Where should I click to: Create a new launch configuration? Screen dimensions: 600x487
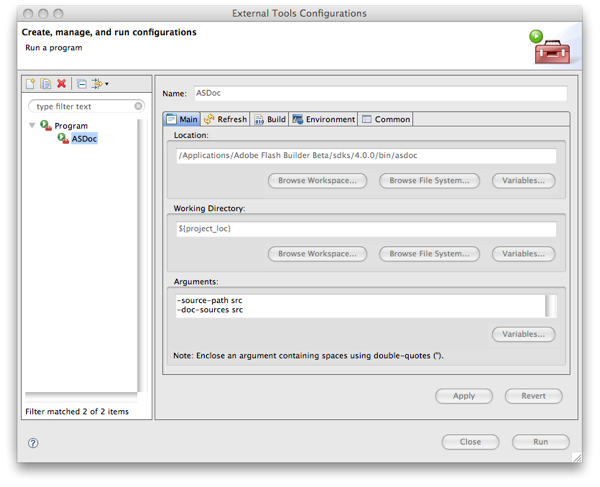[x=30, y=84]
